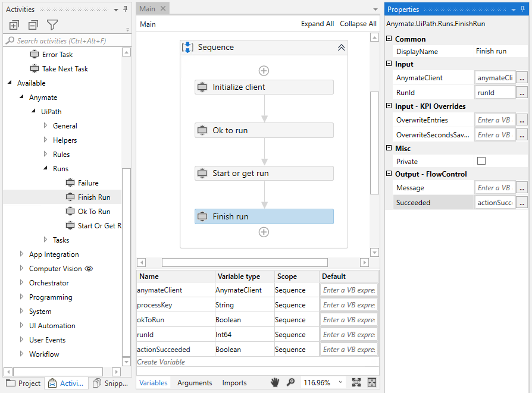The width and height of the screenshot is (532, 393).
Task: Click the Main breadcrumb link
Action: point(148,24)
